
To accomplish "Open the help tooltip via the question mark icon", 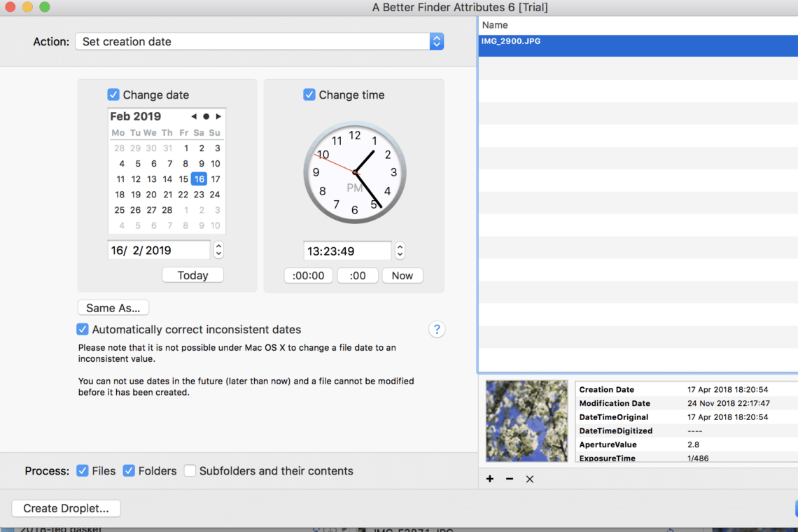I will click(437, 329).
